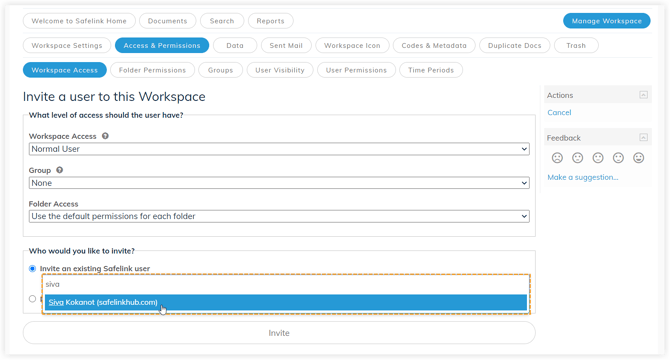
Task: Open the Trash tab
Action: [576, 45]
